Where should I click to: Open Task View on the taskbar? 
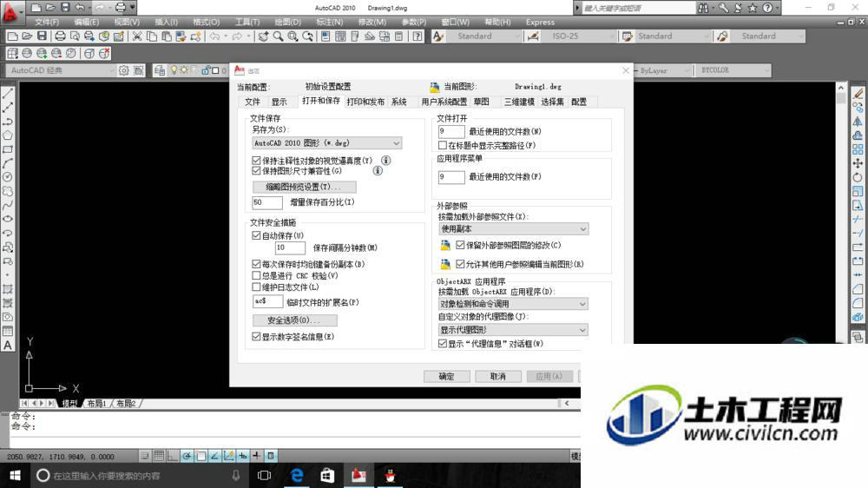point(265,475)
